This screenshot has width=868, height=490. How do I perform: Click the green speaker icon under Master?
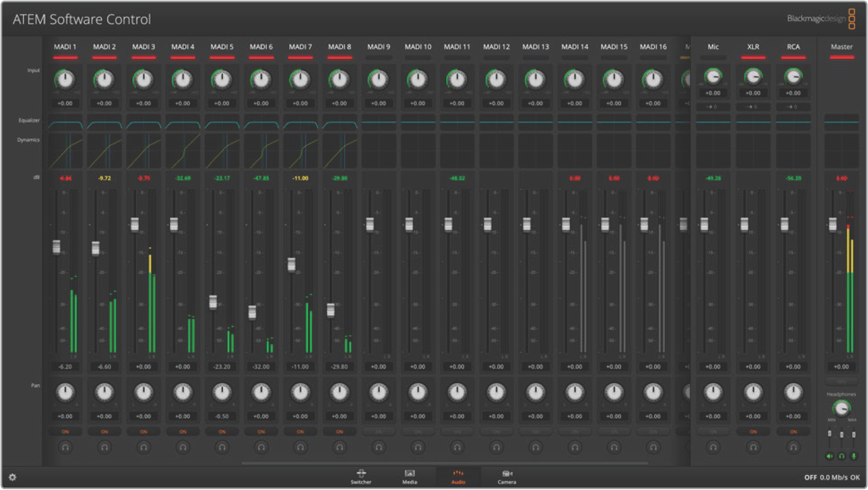click(x=829, y=456)
